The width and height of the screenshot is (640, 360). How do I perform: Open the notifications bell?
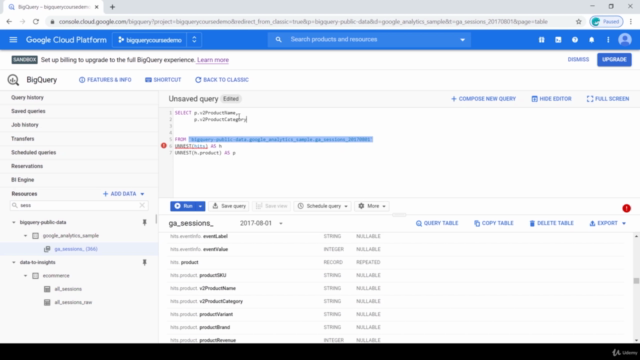pyautogui.click(x=591, y=40)
